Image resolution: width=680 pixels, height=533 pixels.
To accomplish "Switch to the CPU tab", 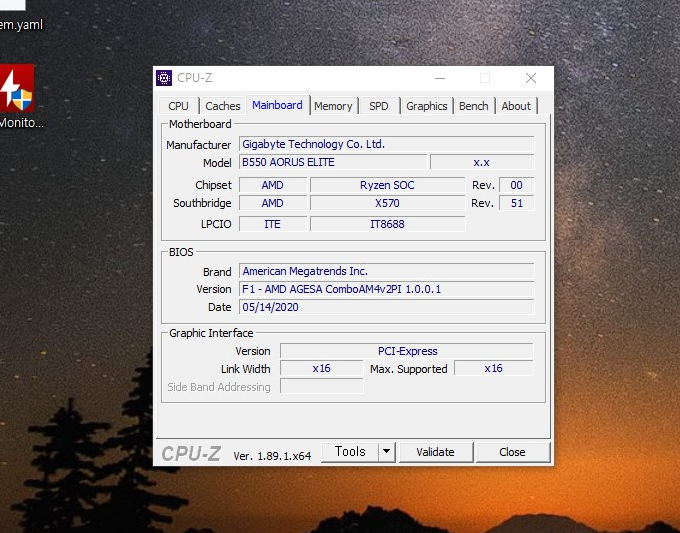I will click(x=178, y=106).
